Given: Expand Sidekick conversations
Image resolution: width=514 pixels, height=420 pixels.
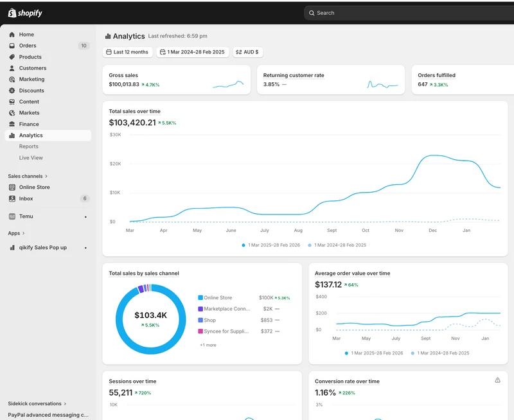Looking at the screenshot, I should tap(37, 403).
